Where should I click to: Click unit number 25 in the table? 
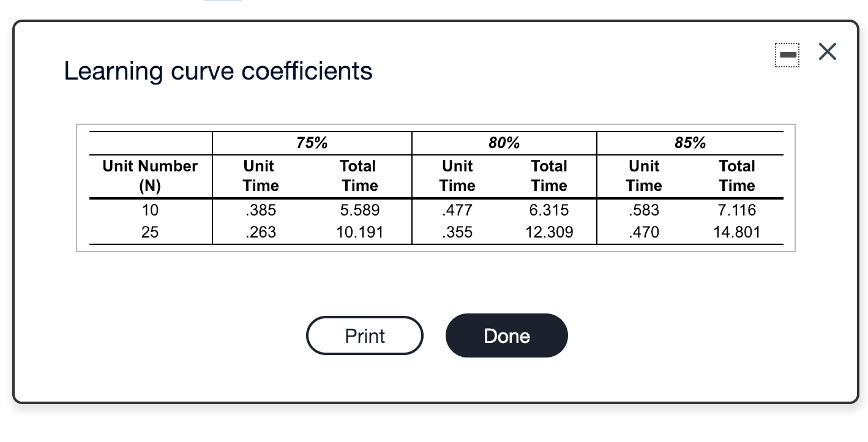(150, 232)
